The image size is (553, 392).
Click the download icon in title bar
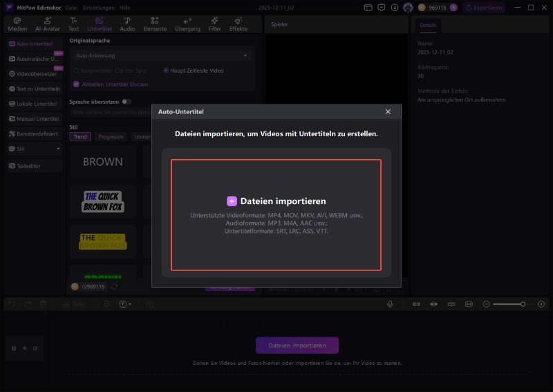[x=394, y=8]
